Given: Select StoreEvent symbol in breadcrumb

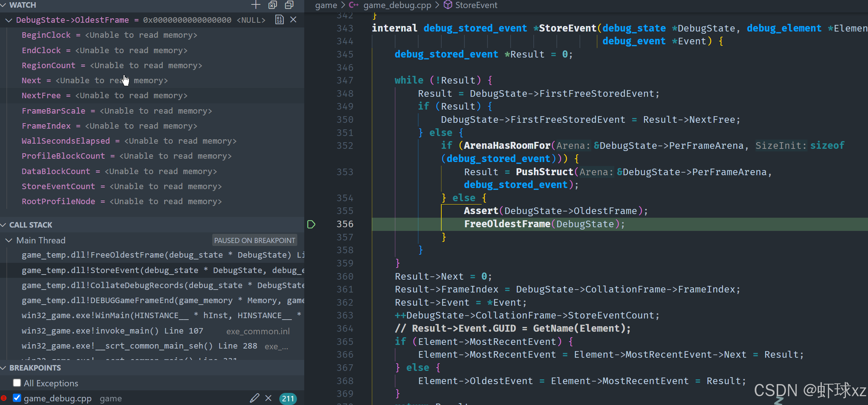Looking at the screenshot, I should [476, 5].
